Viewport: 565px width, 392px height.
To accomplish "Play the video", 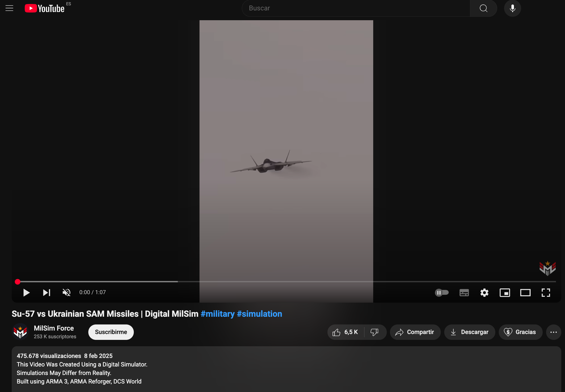I will tap(26, 293).
